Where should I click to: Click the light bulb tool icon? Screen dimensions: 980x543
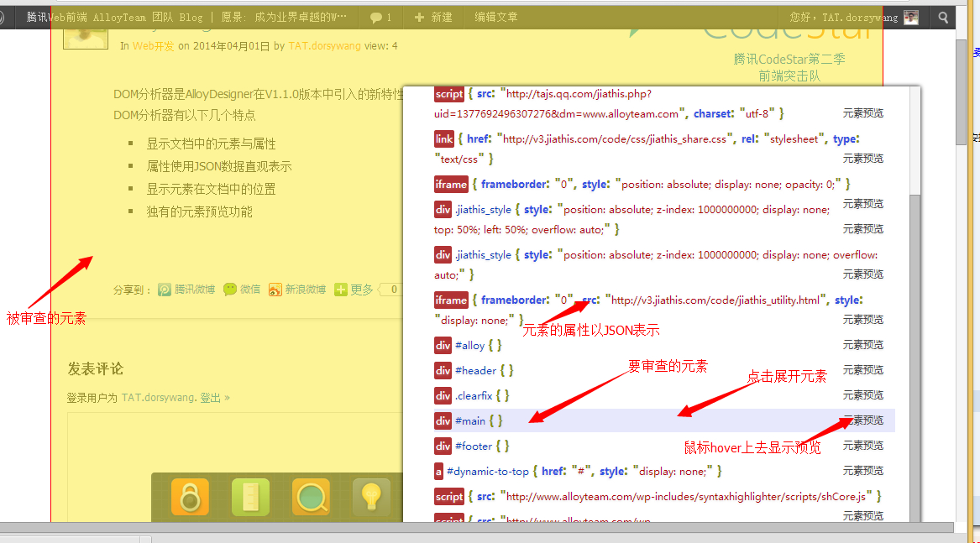tap(371, 497)
